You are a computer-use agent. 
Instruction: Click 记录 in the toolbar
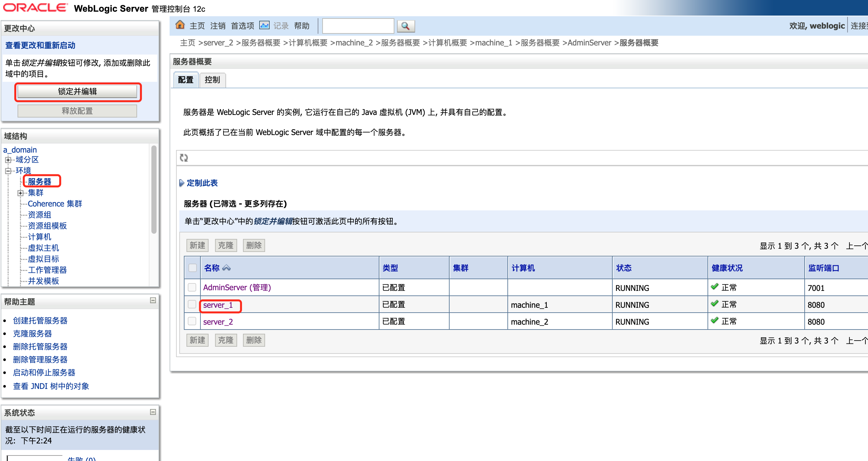[281, 26]
